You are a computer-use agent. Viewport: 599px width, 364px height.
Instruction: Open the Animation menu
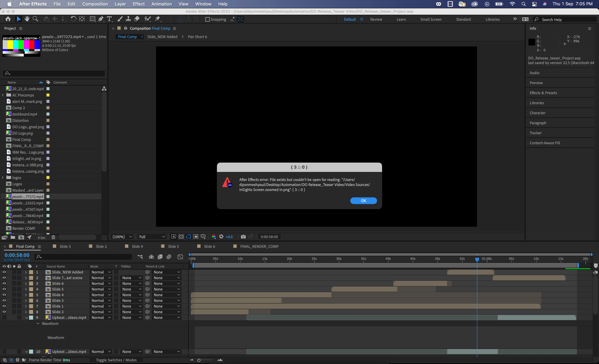click(161, 4)
